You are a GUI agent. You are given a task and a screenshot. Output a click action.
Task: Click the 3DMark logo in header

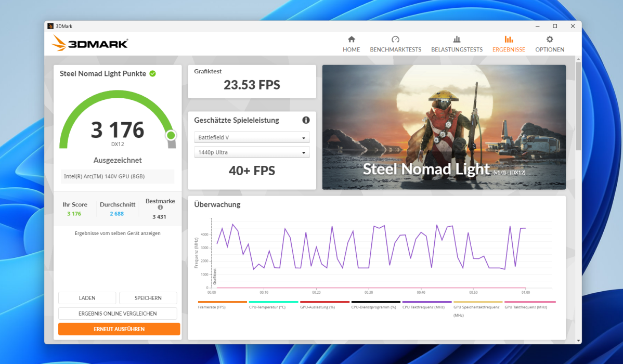coord(89,43)
